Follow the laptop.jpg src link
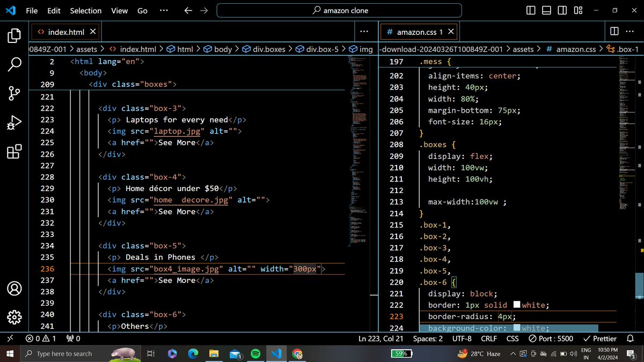This screenshot has height=362, width=644. pos(178,131)
